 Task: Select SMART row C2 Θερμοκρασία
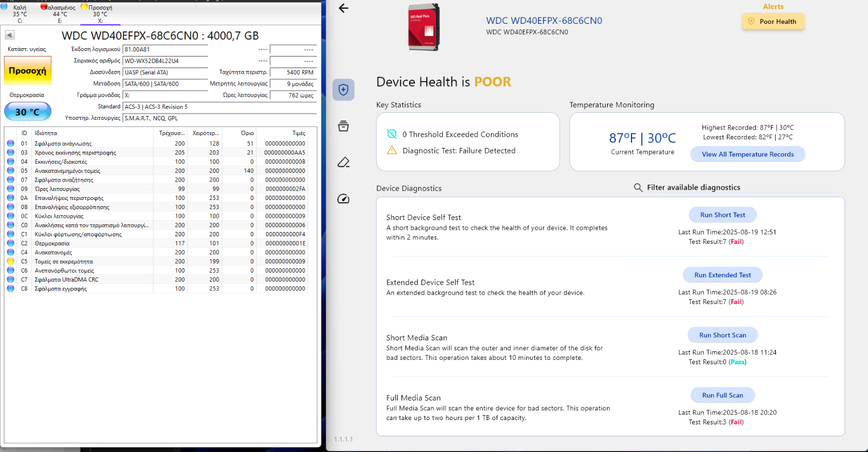(156, 243)
